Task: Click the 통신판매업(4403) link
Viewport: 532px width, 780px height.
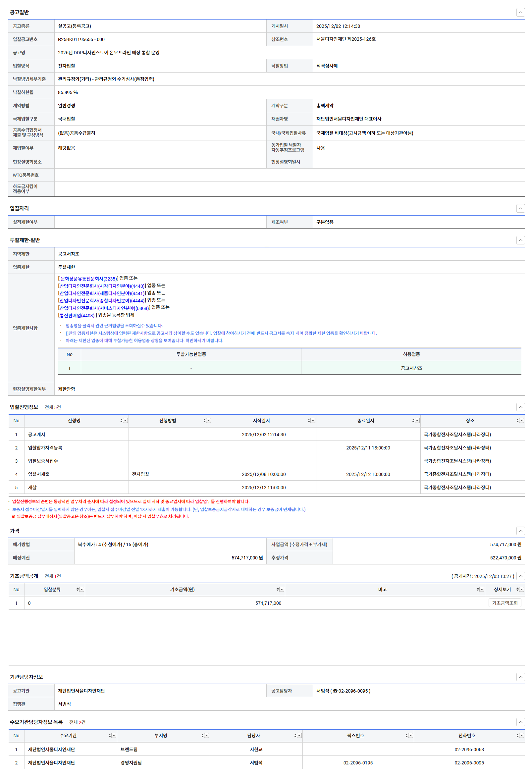Action: coord(77,316)
